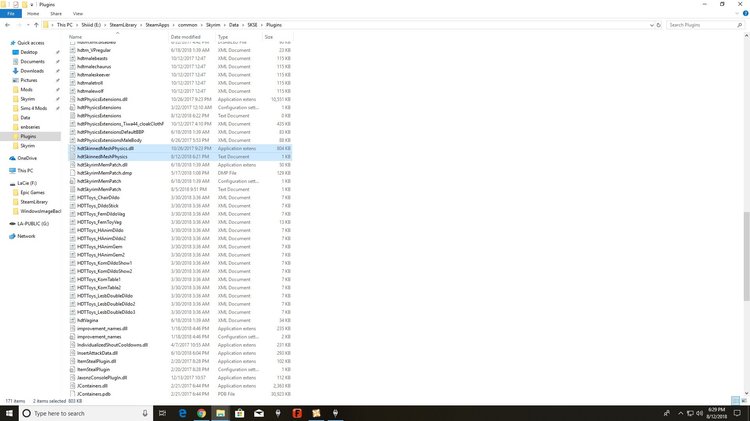This screenshot has width=750, height=421.
Task: Open Task View from taskbar
Action: [163, 413]
